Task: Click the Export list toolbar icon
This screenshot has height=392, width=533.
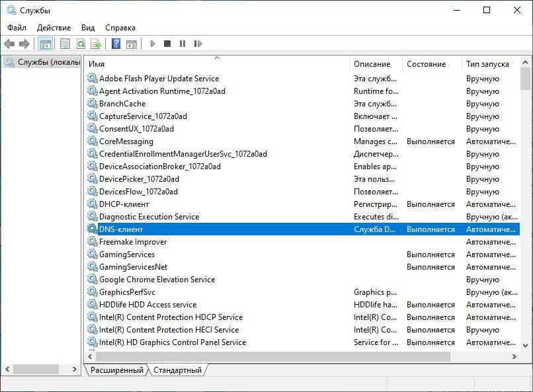Action: pyautogui.click(x=96, y=44)
